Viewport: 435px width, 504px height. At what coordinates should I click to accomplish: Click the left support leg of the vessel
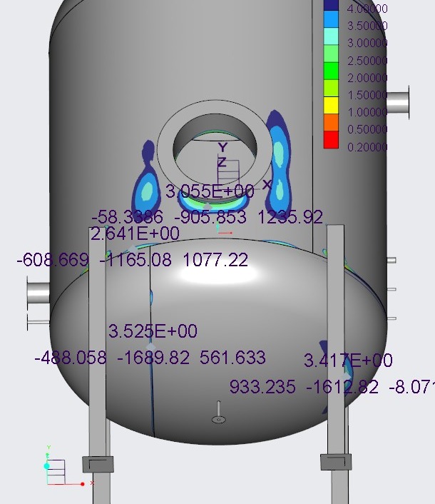coord(97,341)
